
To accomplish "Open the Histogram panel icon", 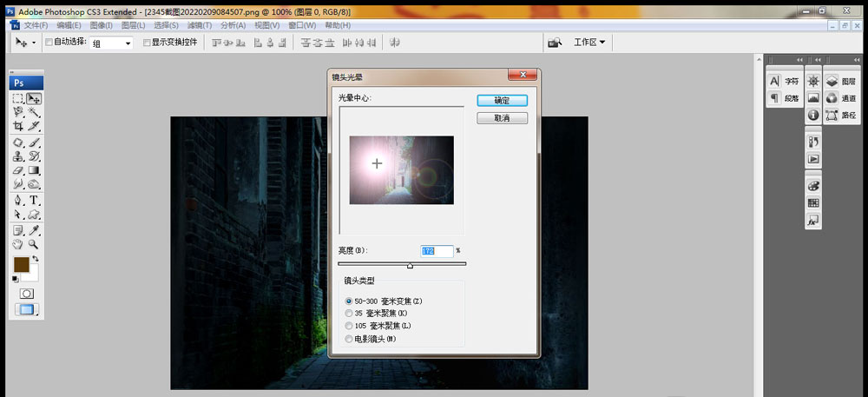I will (813, 98).
